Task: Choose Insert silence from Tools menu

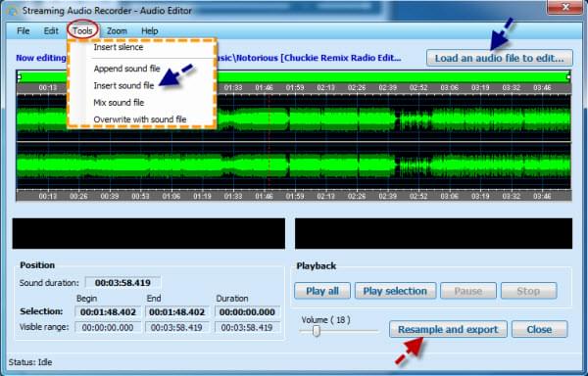Action: (119, 47)
